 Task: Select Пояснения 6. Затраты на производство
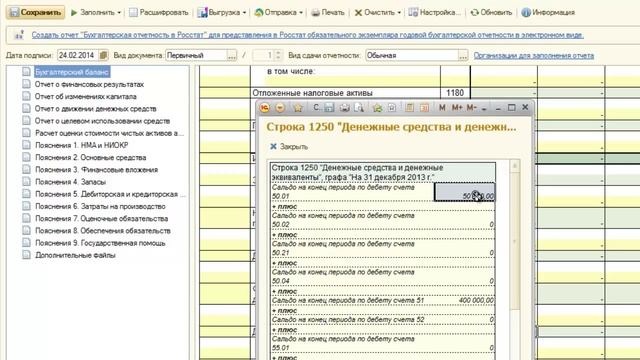pyautogui.click(x=100, y=207)
